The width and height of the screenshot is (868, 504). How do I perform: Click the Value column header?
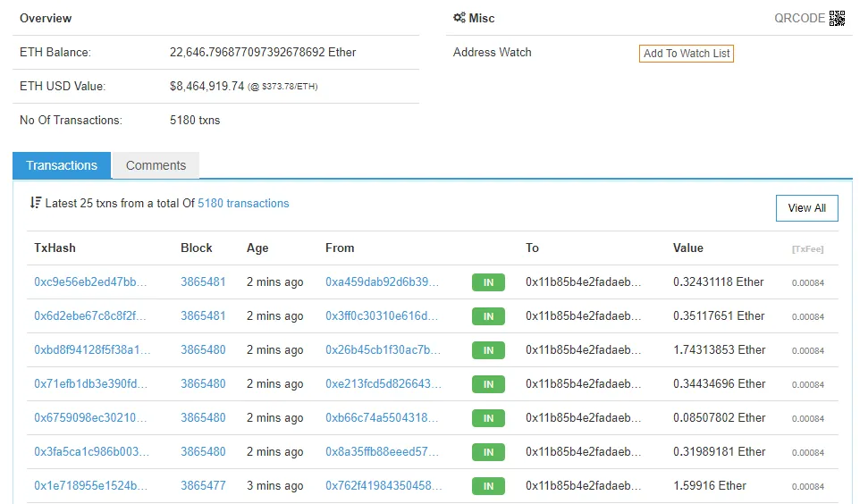(x=688, y=248)
